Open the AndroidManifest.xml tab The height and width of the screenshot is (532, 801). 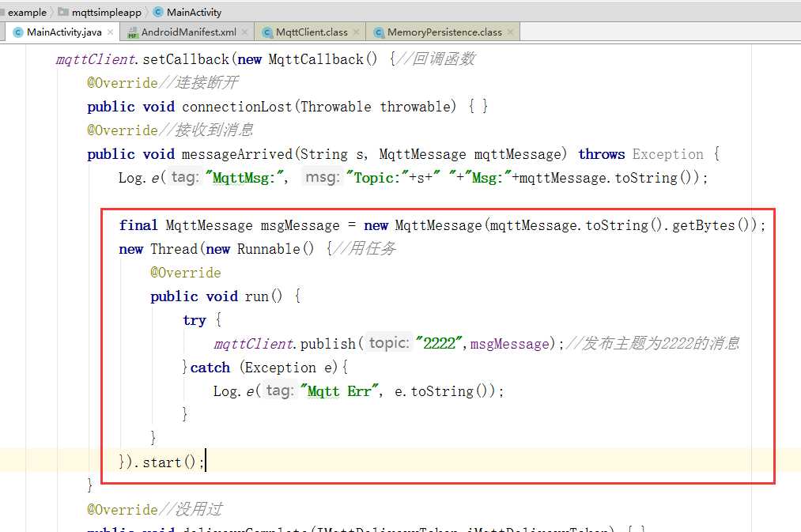[x=188, y=32]
